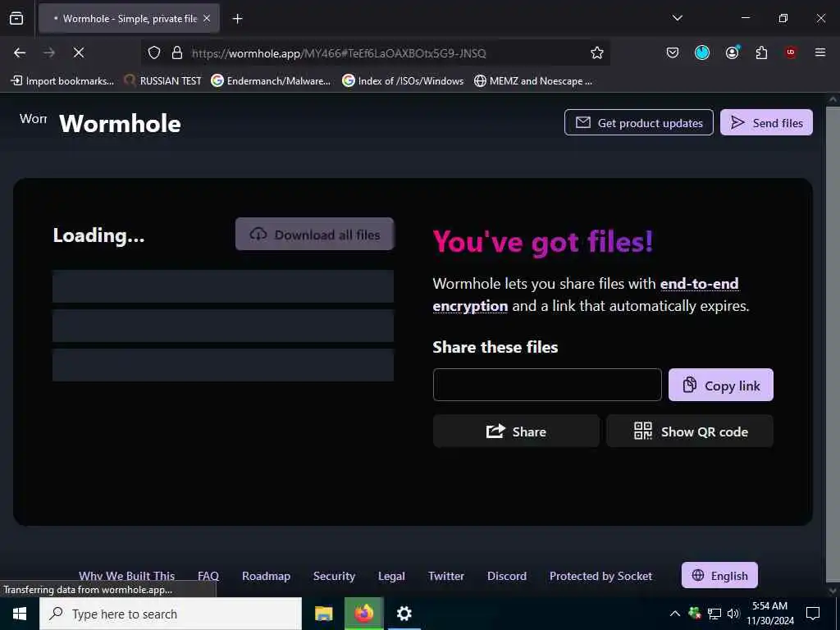Open the Why We Built This link

127,576
